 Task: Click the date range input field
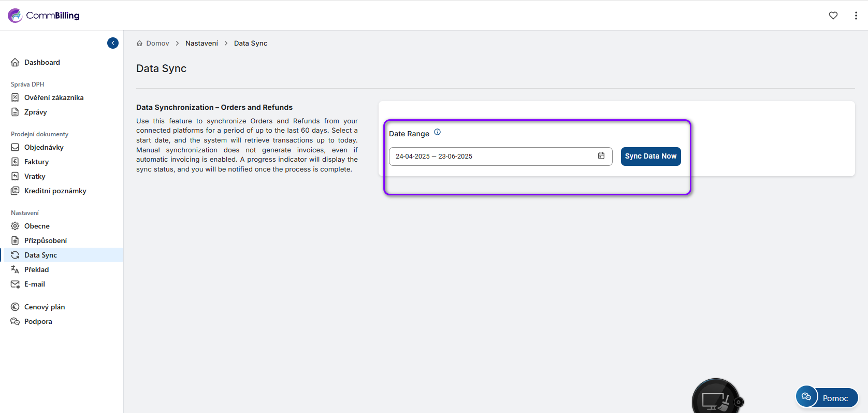pos(492,156)
